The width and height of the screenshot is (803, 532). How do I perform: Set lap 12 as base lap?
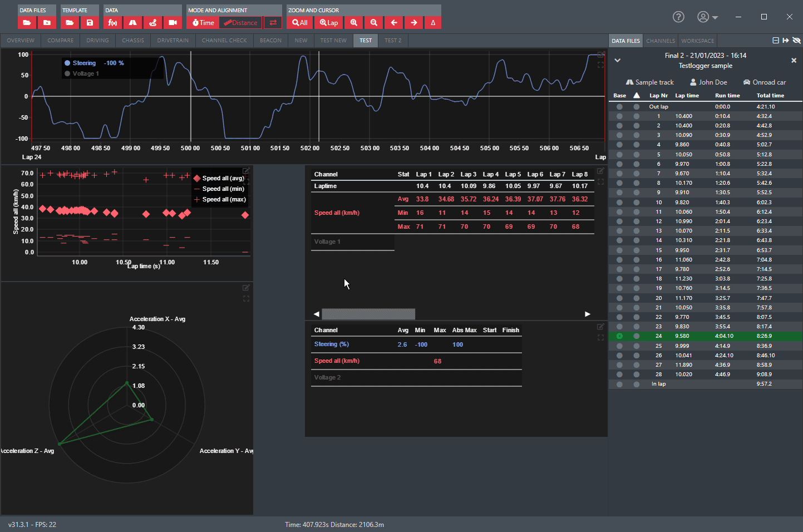coord(619,221)
